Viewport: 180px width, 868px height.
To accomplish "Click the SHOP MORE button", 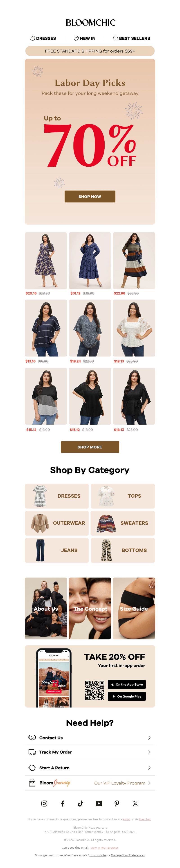I will pyautogui.click(x=90, y=447).
